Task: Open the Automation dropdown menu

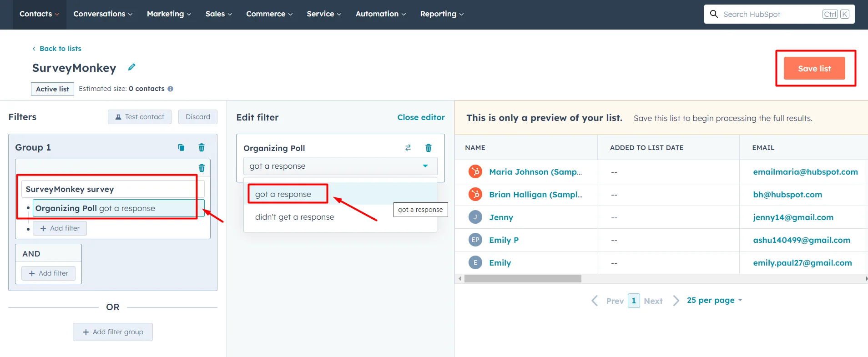Action: click(380, 14)
